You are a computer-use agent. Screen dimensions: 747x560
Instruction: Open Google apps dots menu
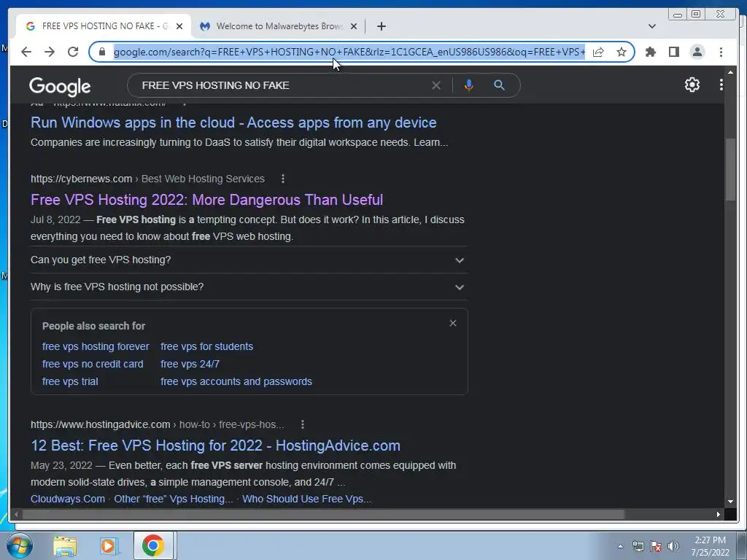pyautogui.click(x=721, y=85)
